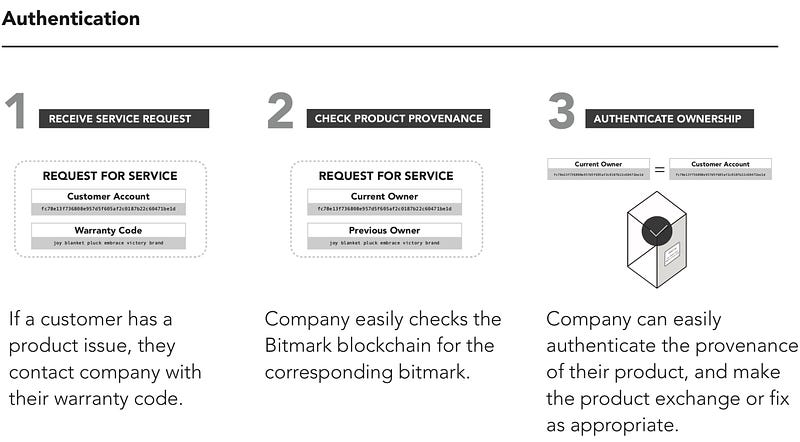The width and height of the screenshot is (800, 442).
Task: Select the Receive Service Request banner
Action: 124,118
